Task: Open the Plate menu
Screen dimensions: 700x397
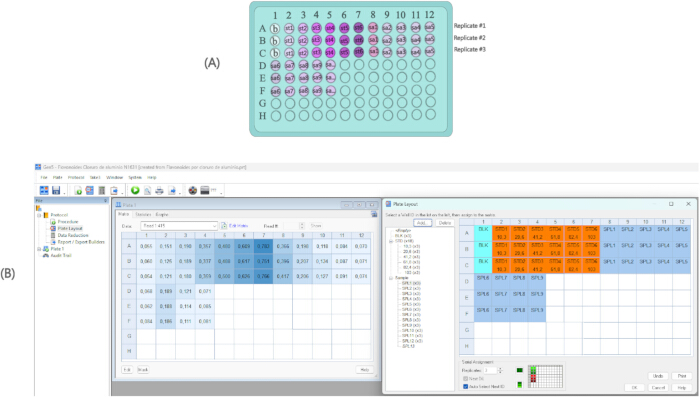Action: click(58, 177)
